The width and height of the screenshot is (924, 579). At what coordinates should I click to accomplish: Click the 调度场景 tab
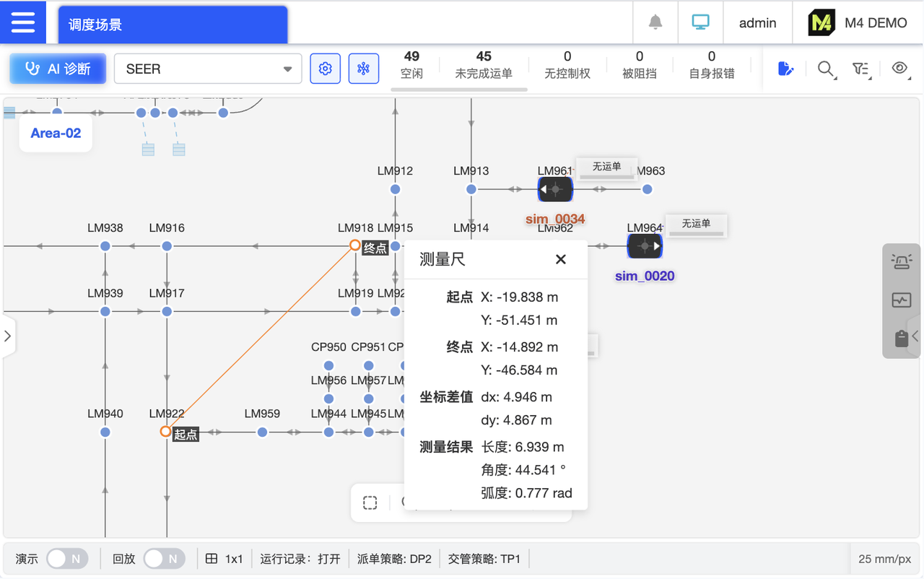pos(172,24)
